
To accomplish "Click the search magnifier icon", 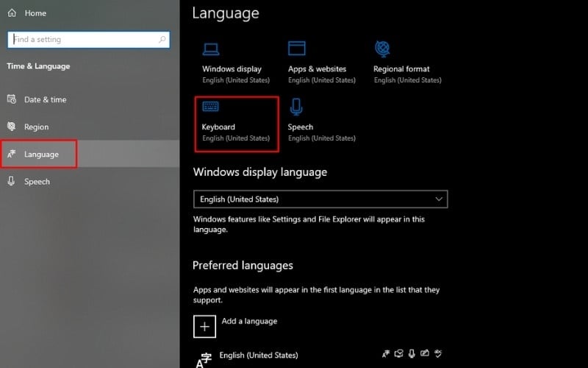I will 162,39.
